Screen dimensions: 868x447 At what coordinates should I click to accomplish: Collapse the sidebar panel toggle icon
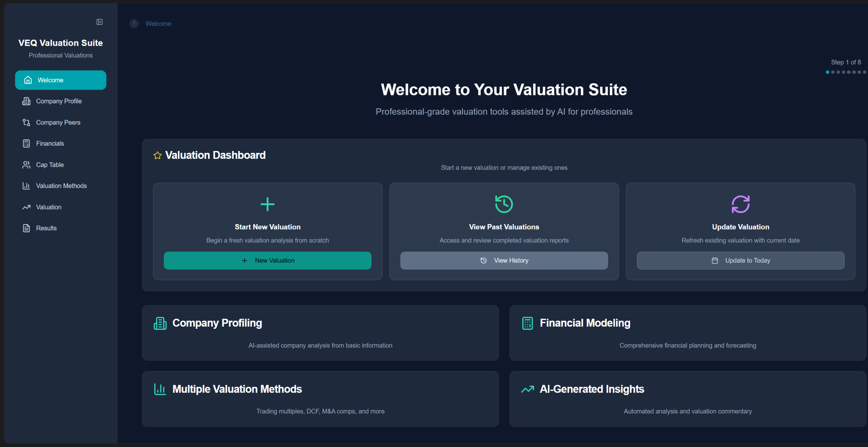point(100,22)
